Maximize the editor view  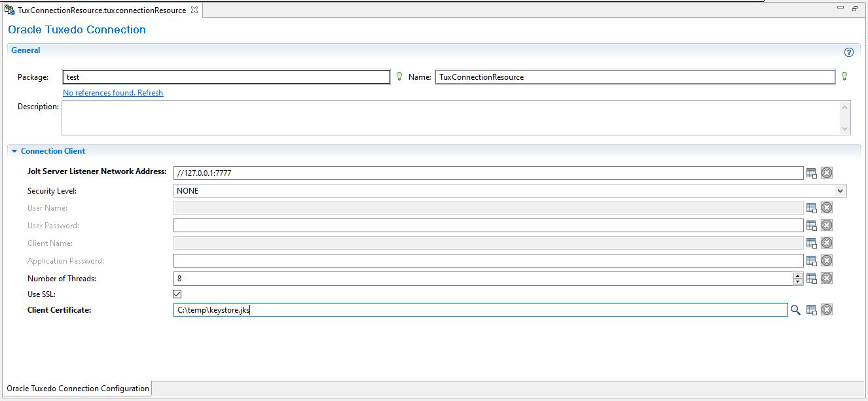tap(855, 9)
